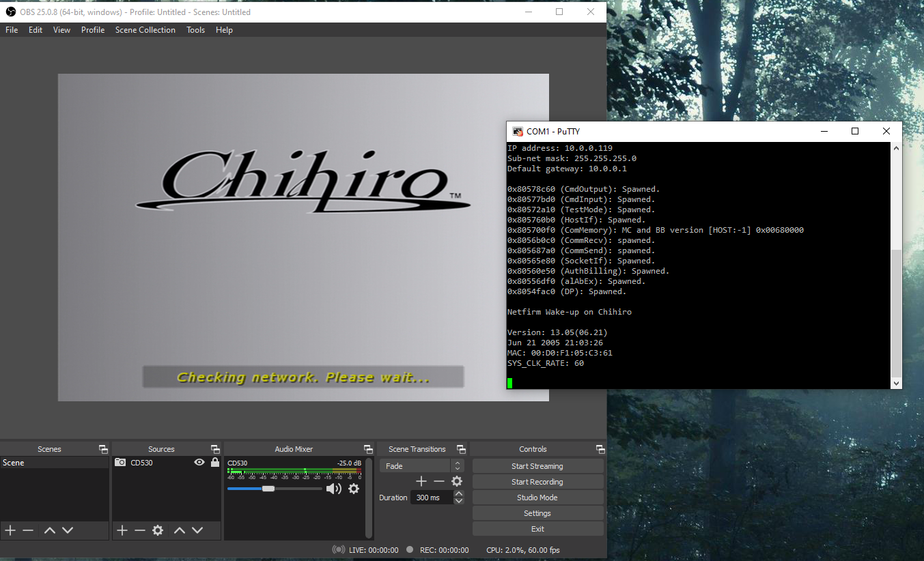
Task: Hide the CD530 source with eye icon
Action: tap(199, 462)
